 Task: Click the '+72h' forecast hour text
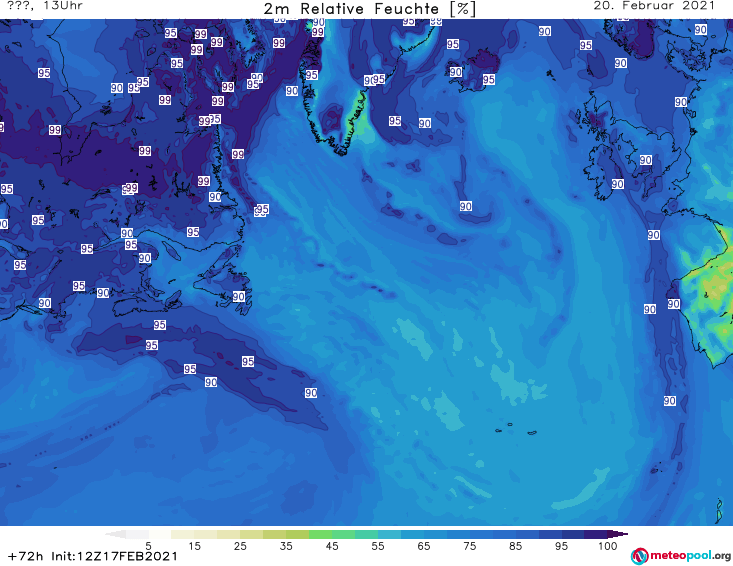pos(25,556)
